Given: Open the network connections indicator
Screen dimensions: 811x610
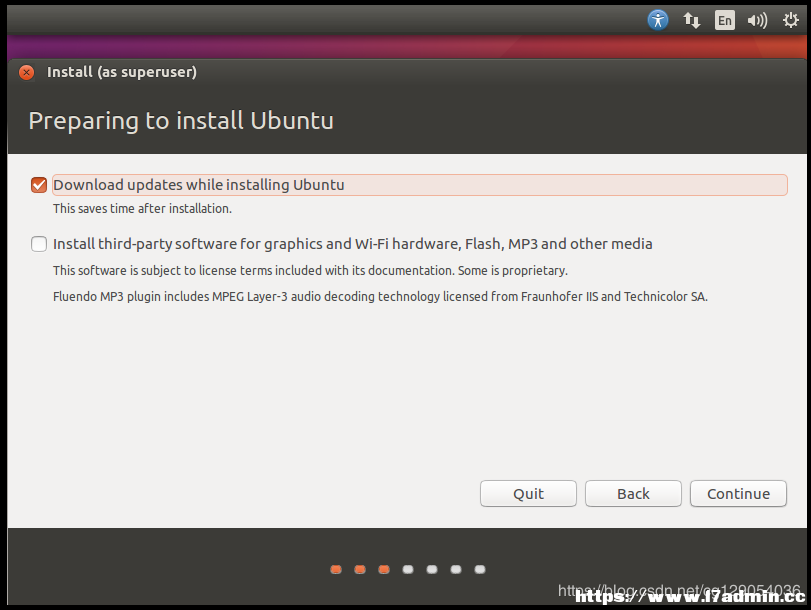Looking at the screenshot, I should pos(692,20).
